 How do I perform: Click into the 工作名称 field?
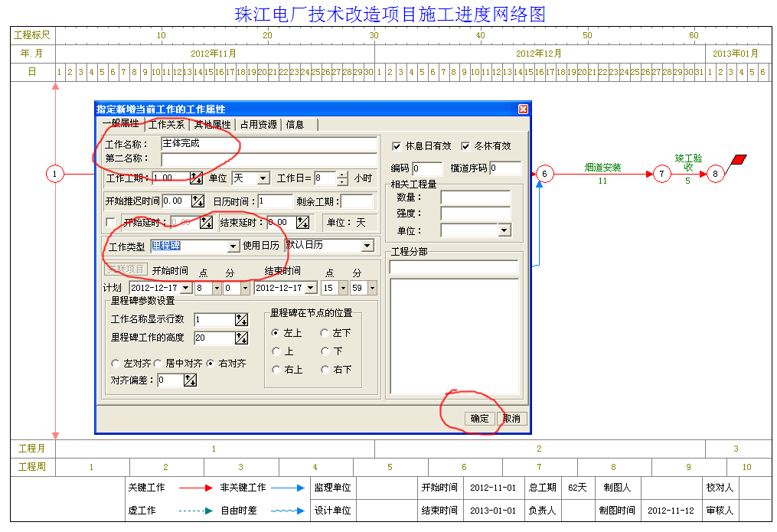pyautogui.click(x=269, y=144)
